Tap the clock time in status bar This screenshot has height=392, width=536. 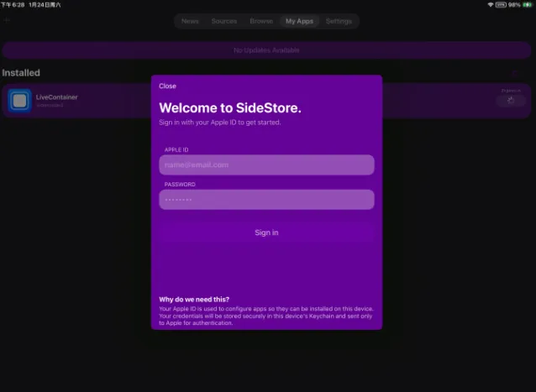tap(13, 5)
